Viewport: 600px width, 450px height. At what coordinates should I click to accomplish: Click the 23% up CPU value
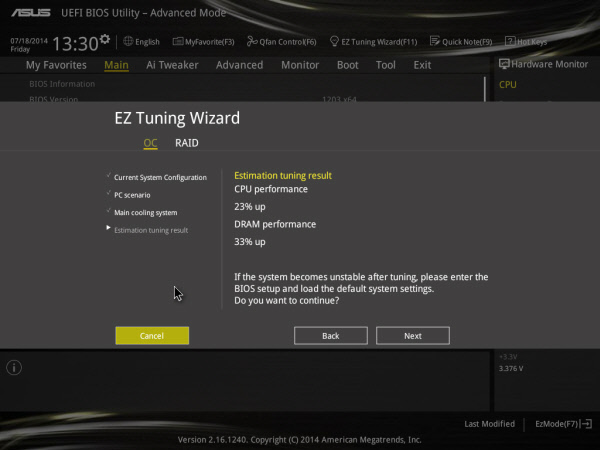pyautogui.click(x=250, y=207)
